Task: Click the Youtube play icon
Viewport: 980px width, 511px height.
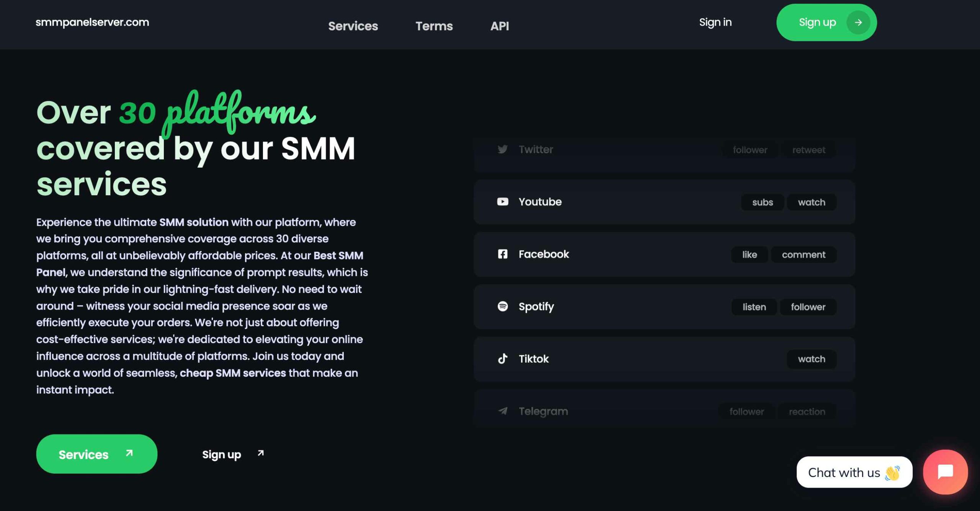Action: coord(502,202)
